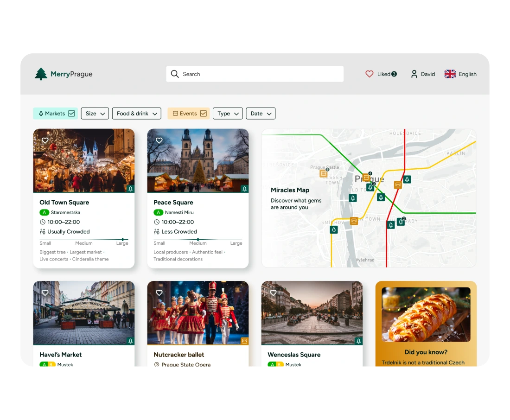
Task: Open the Food & drink dropdown
Action: 136,114
